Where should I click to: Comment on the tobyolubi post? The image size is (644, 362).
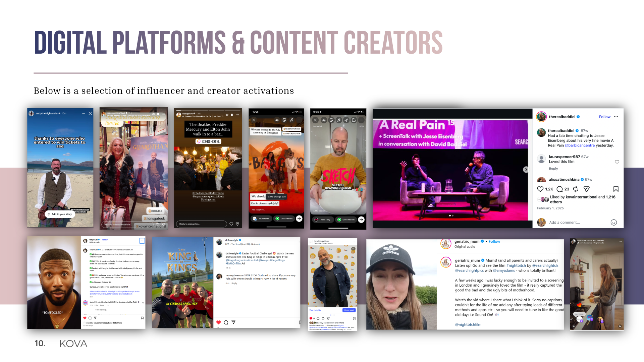(90, 318)
